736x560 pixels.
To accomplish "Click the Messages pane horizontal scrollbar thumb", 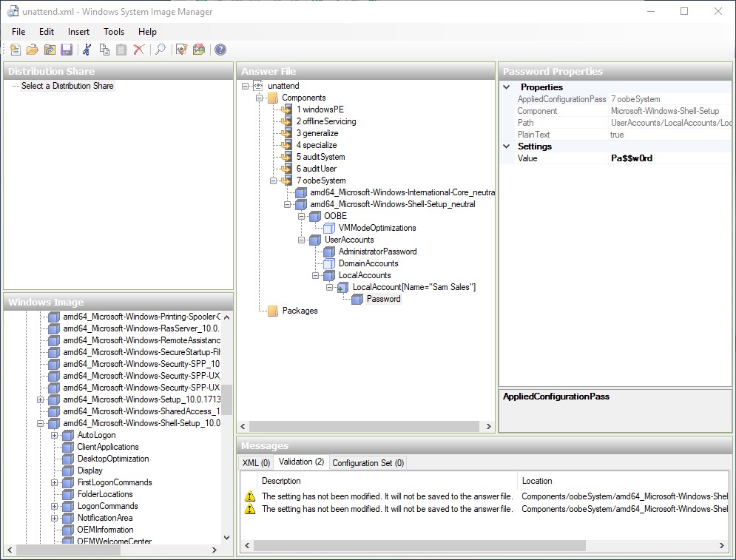I will click(x=419, y=545).
